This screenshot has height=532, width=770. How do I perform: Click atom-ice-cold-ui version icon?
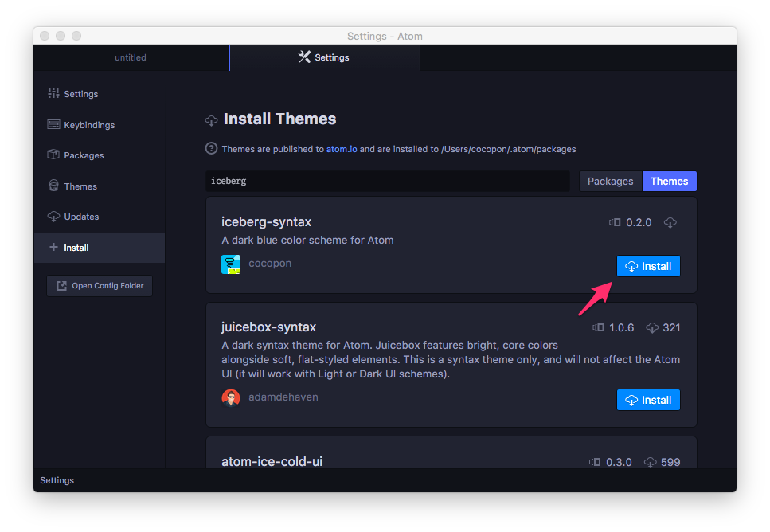595,462
